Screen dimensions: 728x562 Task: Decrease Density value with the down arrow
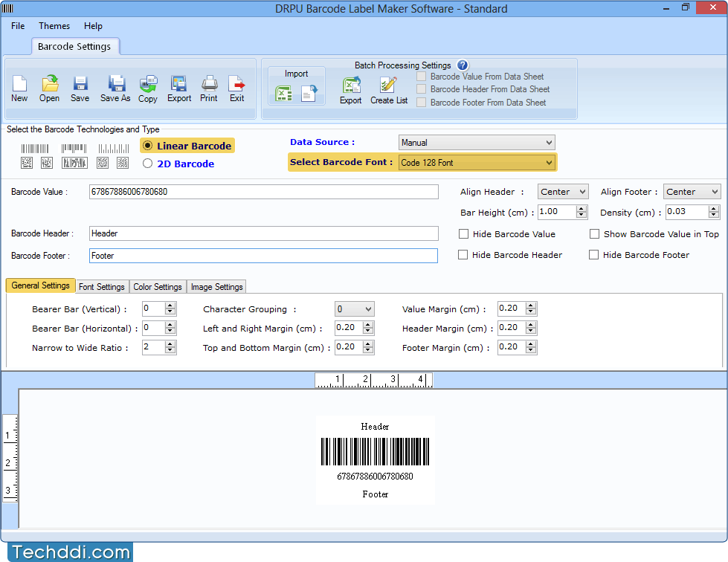coord(714,216)
